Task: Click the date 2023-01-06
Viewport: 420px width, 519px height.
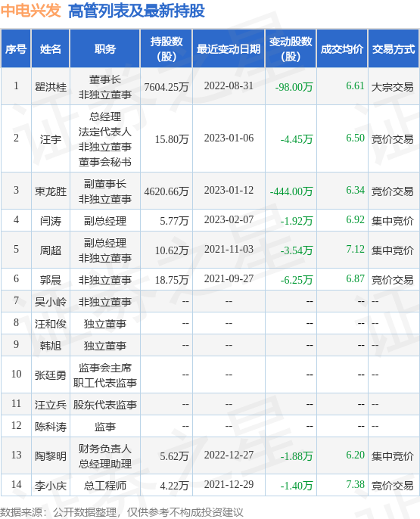Action: 229,138
